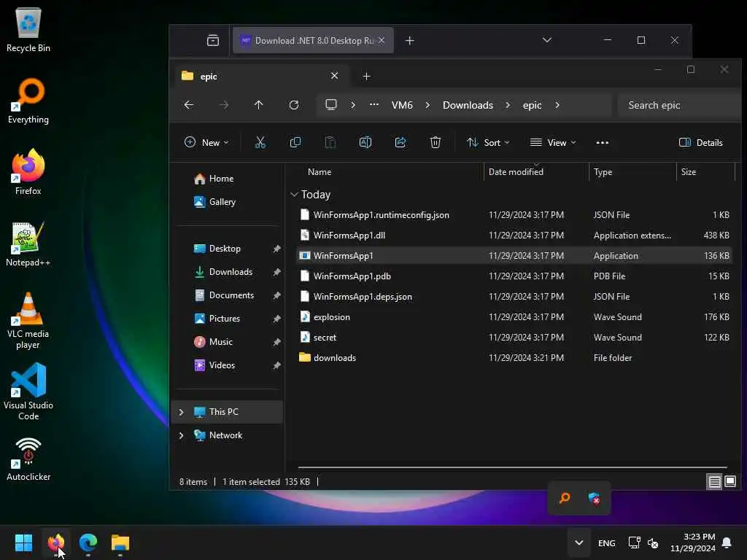Click Windows Security shield in tray popup
This screenshot has width=747, height=560.
point(594,498)
